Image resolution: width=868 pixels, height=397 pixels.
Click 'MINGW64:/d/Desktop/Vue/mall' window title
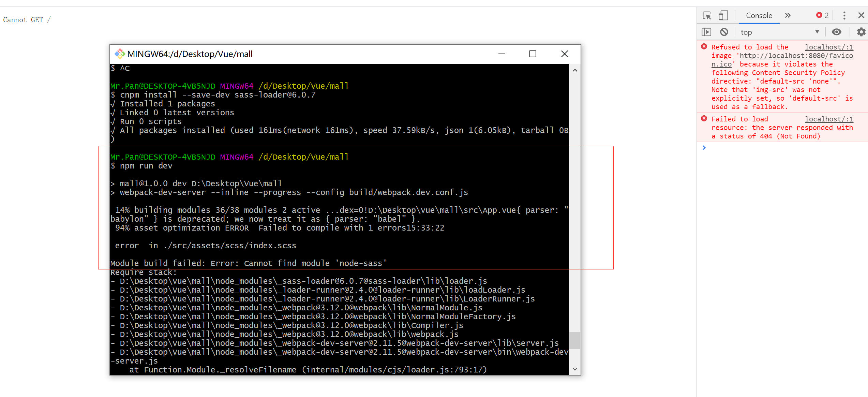[190, 54]
